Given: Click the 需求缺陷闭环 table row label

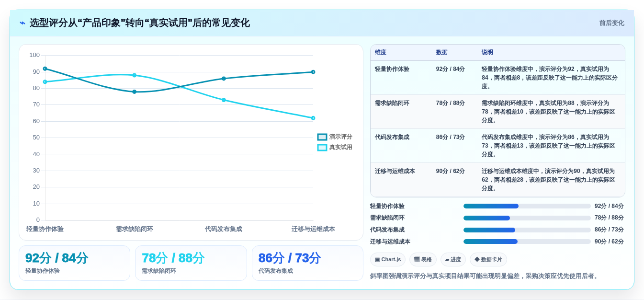Looking at the screenshot, I should [x=392, y=104].
